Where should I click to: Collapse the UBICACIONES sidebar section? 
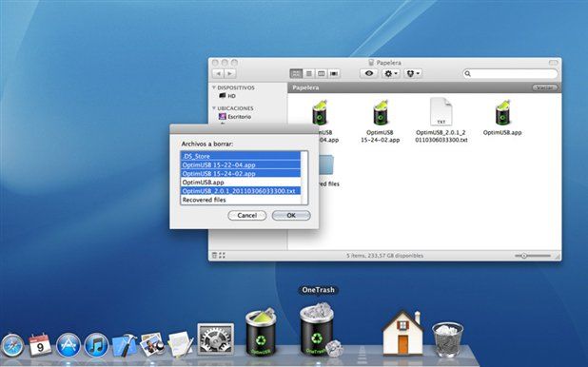click(x=214, y=108)
